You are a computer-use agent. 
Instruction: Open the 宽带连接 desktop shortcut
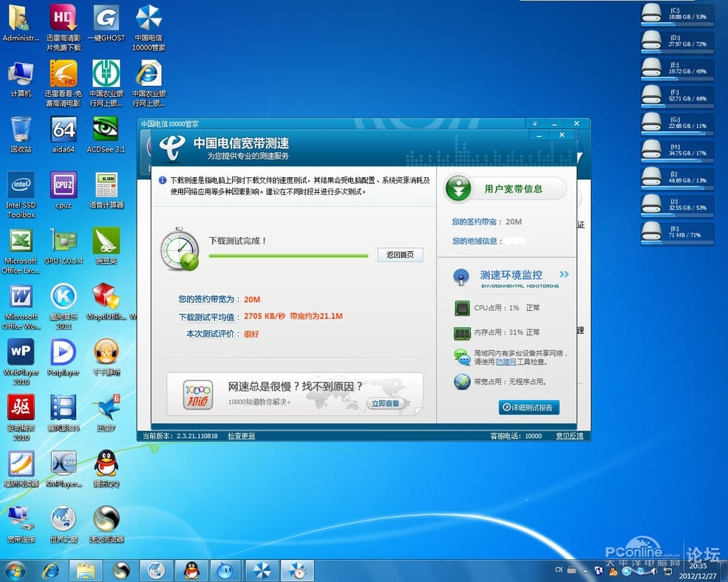click(x=21, y=524)
